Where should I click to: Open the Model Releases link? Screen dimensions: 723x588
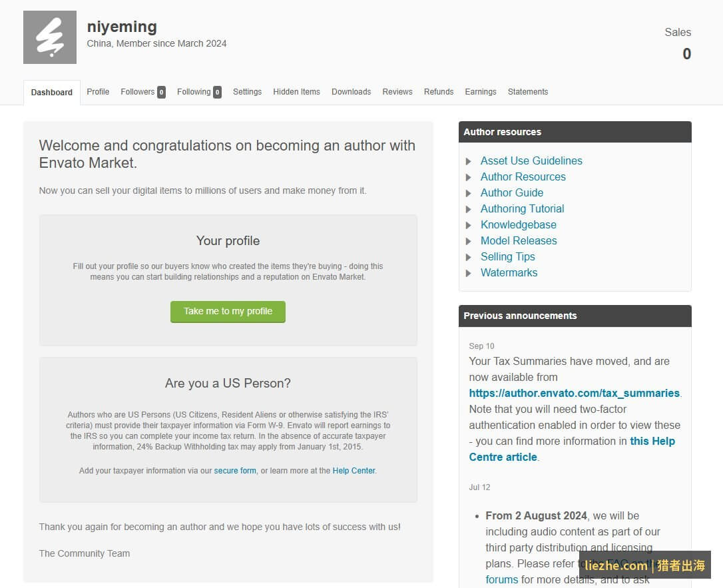click(x=519, y=241)
